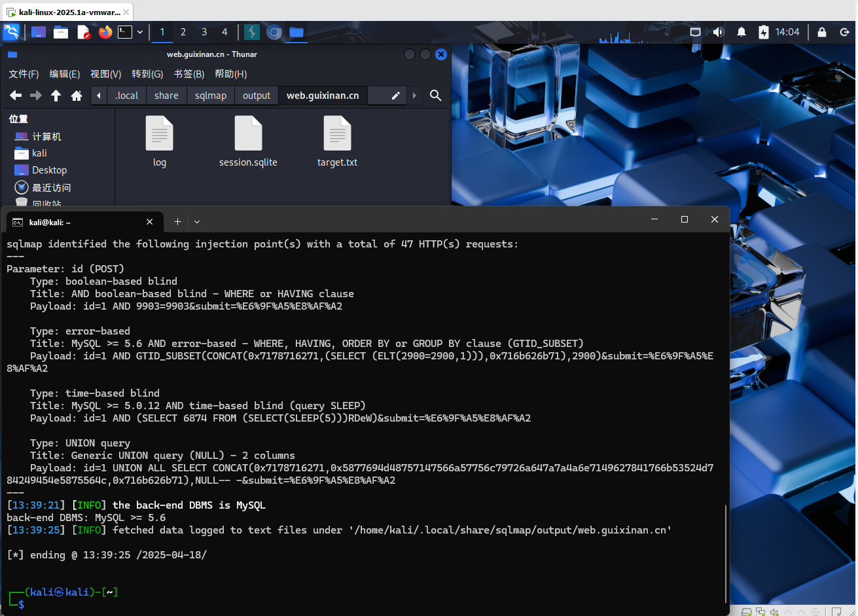Minimize the terminal window
Viewport: 858px width, 616px height.
point(654,220)
